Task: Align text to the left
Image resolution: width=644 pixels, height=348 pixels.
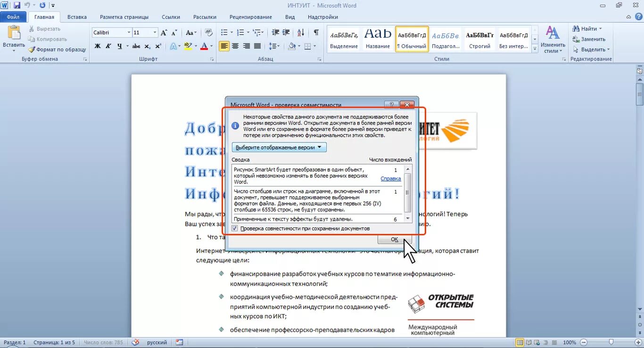Action: click(x=224, y=46)
